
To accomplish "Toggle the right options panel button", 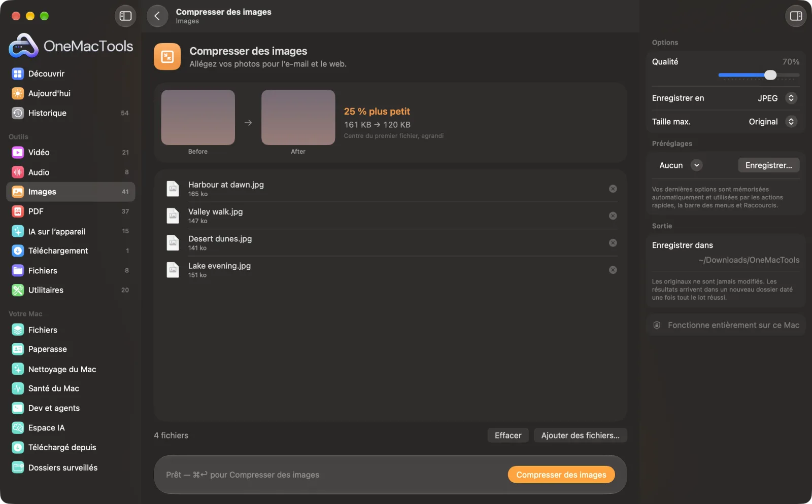I will [796, 16].
